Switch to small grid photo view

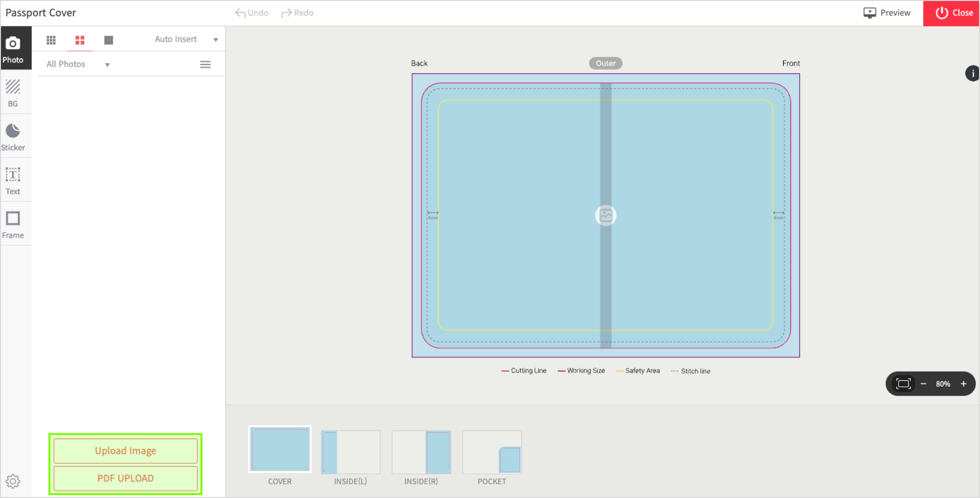tap(51, 40)
